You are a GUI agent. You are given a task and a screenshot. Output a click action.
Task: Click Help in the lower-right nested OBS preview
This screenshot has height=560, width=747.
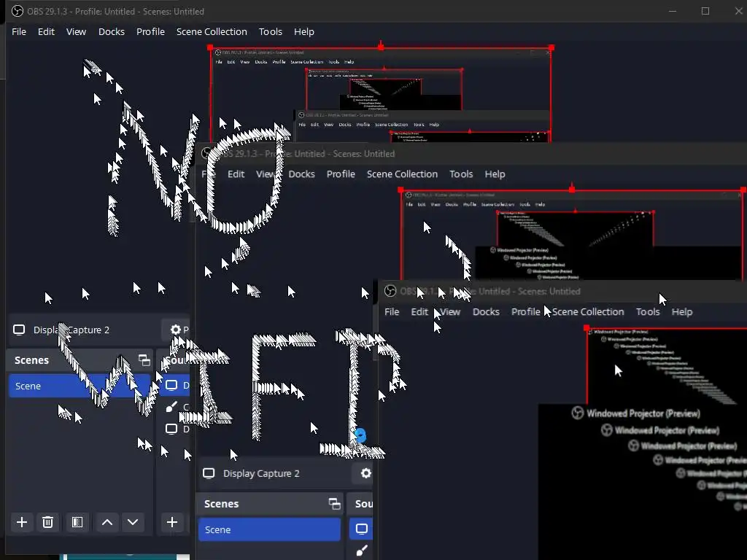pos(682,311)
